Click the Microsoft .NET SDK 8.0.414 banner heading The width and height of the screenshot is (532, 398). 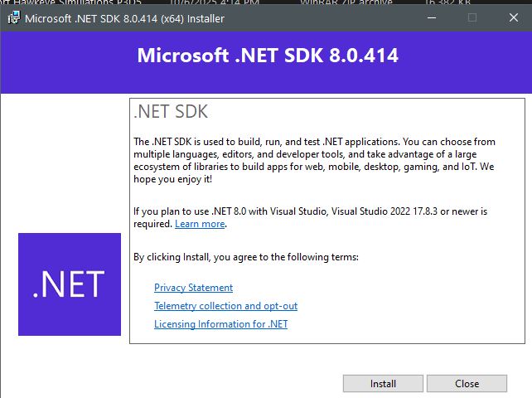[x=268, y=56]
